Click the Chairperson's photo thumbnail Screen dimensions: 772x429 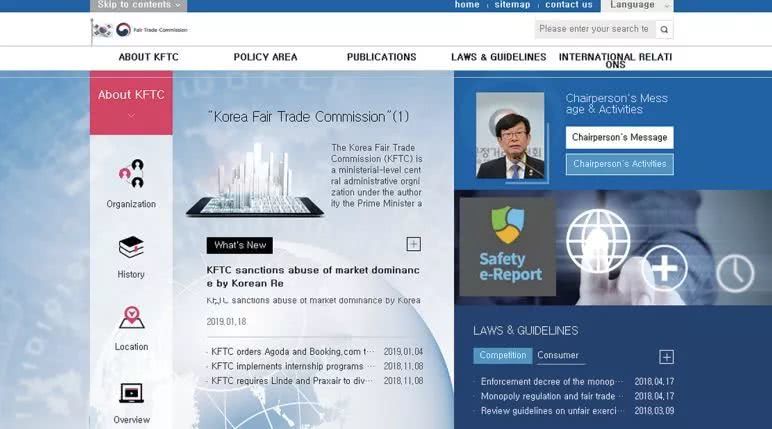510,135
